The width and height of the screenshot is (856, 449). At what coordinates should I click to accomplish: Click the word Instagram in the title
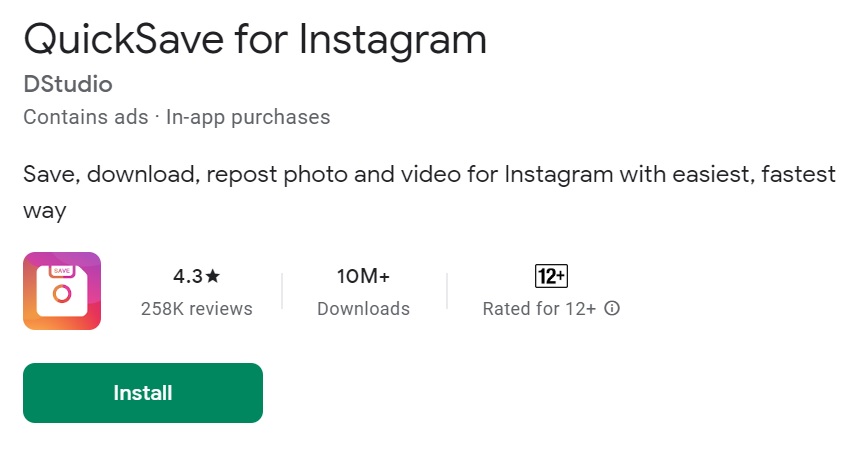coord(393,41)
